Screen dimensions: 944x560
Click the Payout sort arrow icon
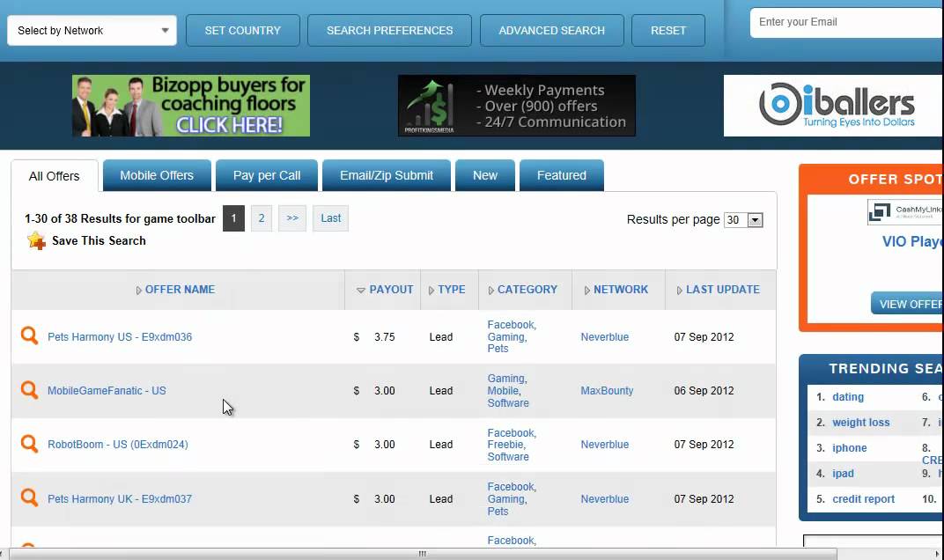(361, 291)
